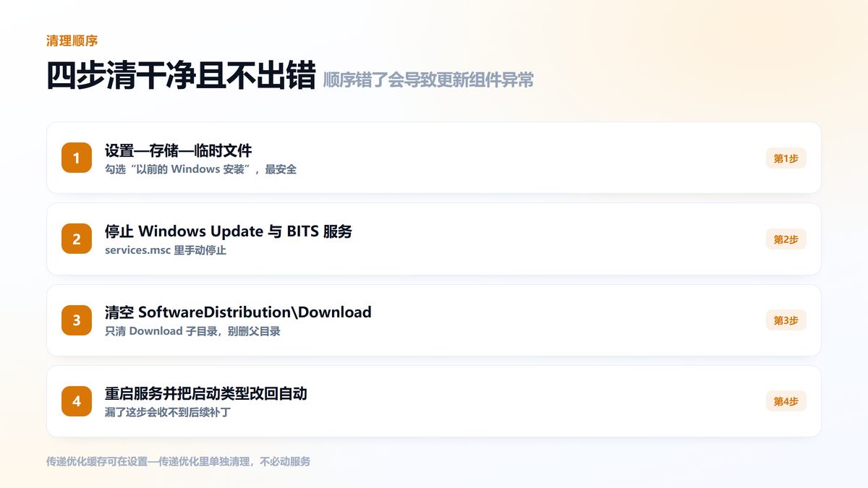The image size is (868, 488).
Task: Select the 第2步 pill label
Action: pyautogui.click(x=786, y=239)
